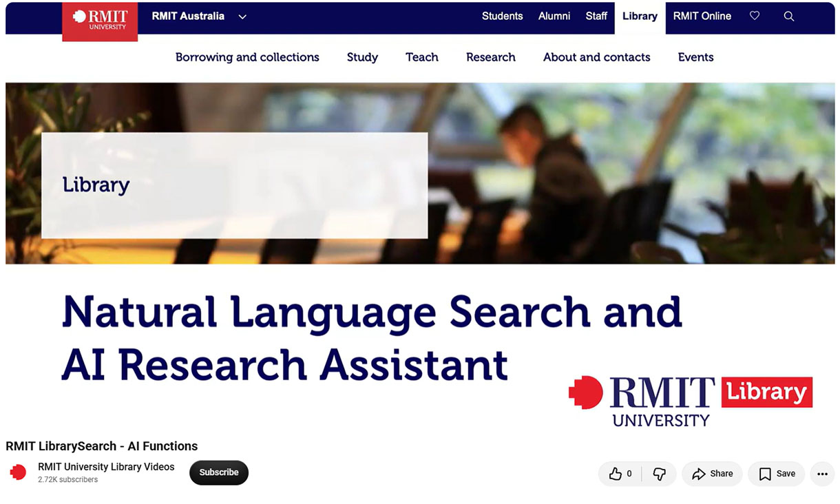Open RMIT Online link
Screen dimensions: 840x504
click(702, 16)
